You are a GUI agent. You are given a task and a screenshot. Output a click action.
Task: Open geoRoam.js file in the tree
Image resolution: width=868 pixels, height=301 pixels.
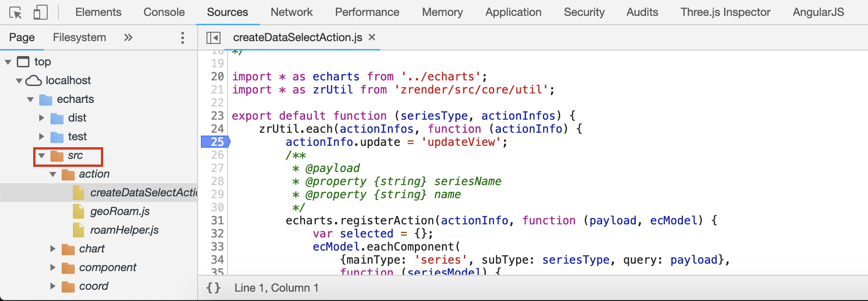click(120, 211)
